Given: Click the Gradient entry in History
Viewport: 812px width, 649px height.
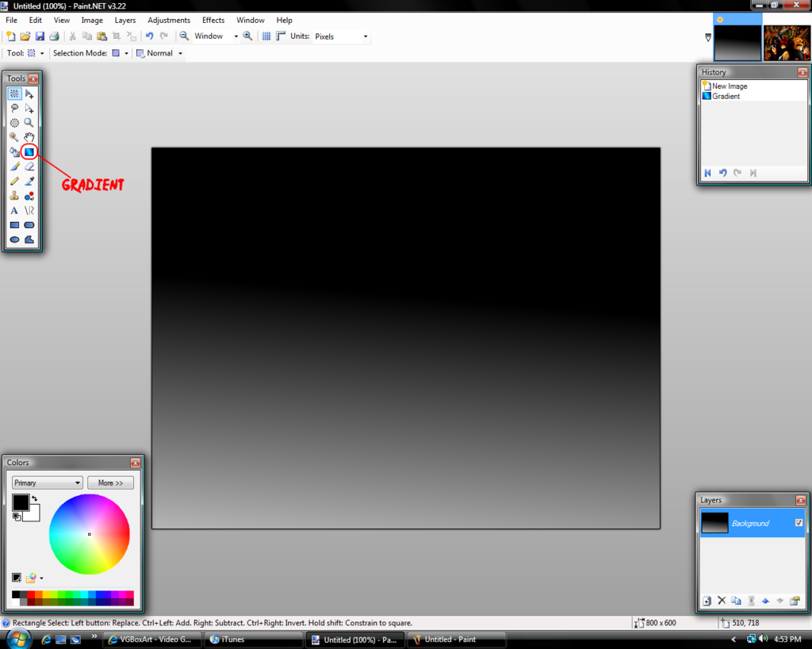Looking at the screenshot, I should click(726, 97).
